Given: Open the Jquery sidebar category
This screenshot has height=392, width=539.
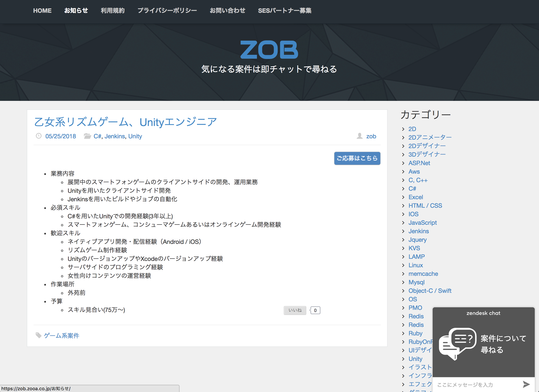Looking at the screenshot, I should 418,240.
